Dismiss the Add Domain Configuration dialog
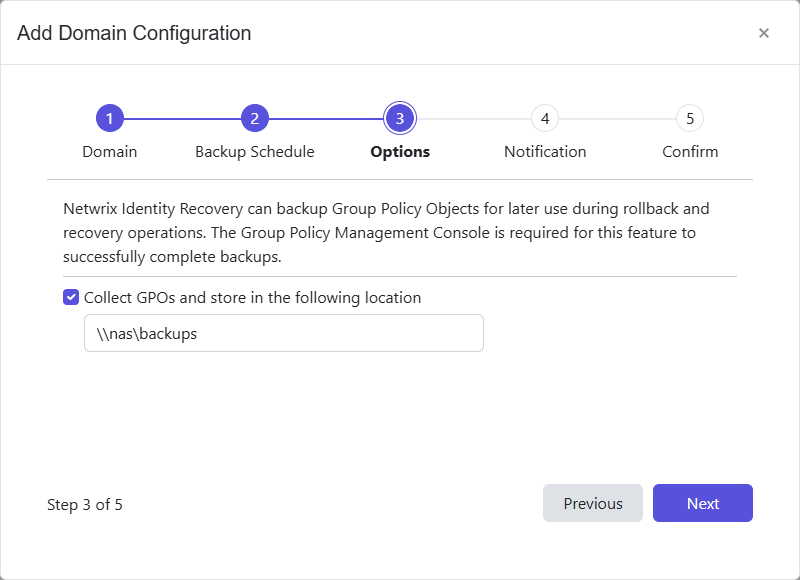 [764, 32]
